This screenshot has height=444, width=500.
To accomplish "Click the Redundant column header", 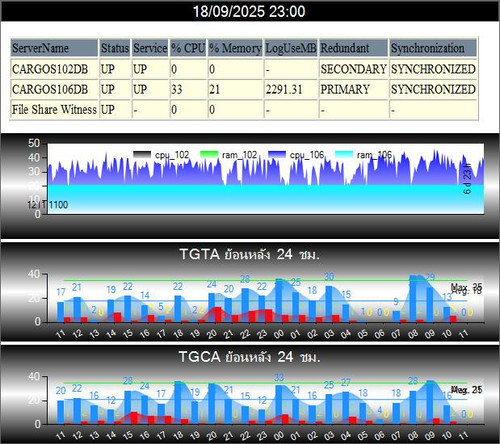I will coord(354,48).
